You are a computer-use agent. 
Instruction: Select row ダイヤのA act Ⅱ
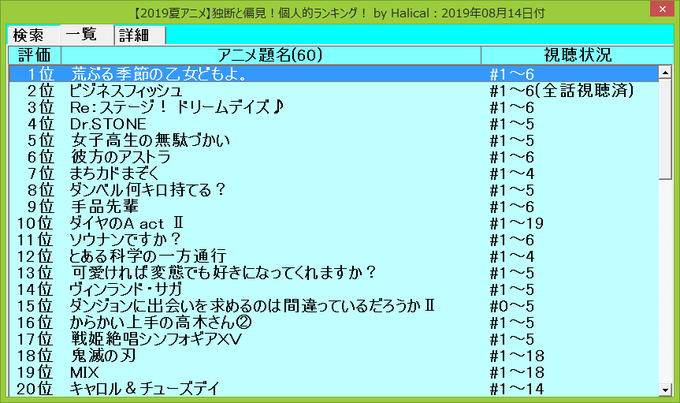(x=334, y=223)
